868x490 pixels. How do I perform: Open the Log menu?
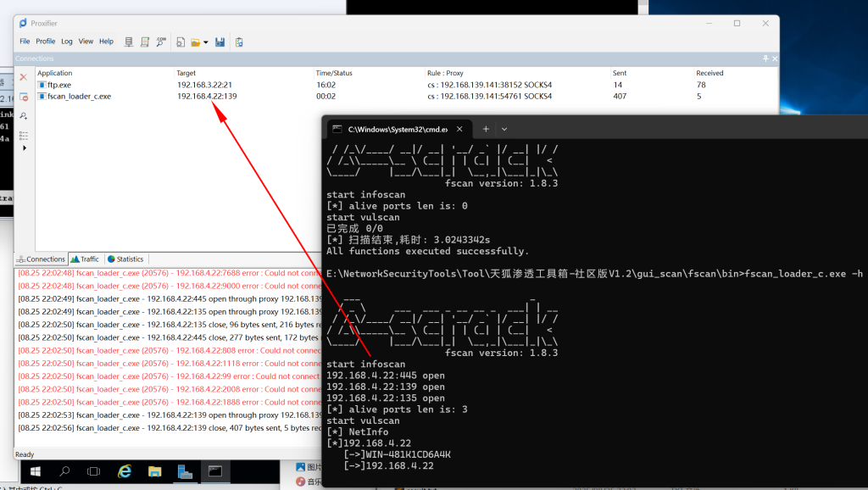(x=67, y=41)
